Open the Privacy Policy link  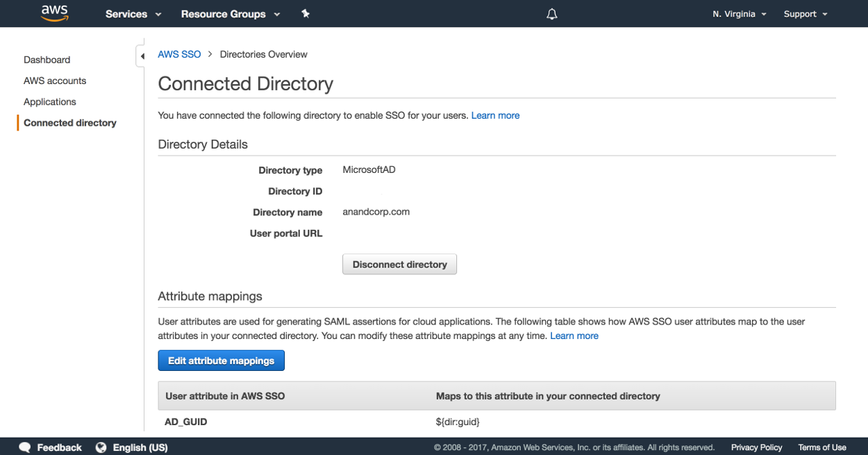pos(757,447)
